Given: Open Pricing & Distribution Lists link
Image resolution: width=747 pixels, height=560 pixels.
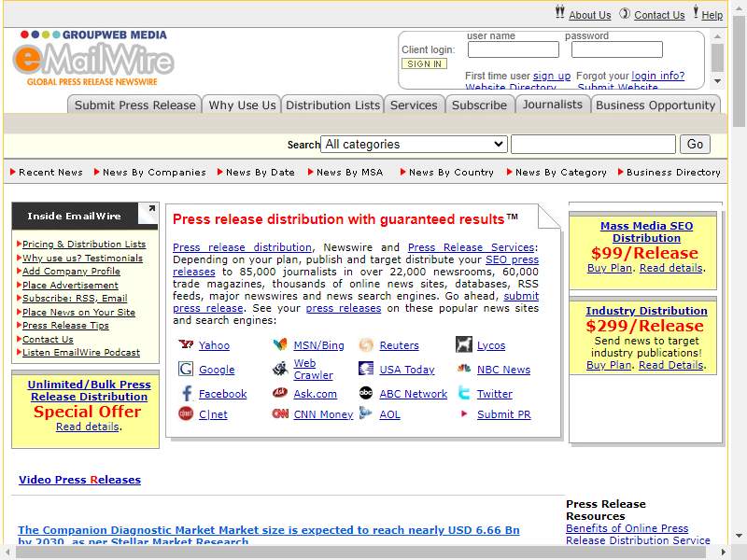Looking at the screenshot, I should click(x=84, y=245).
